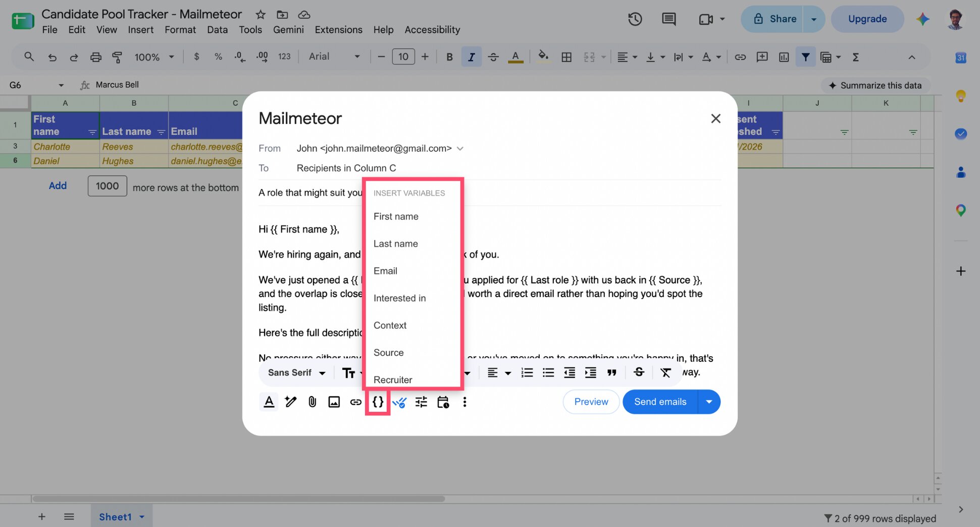
Task: Toggle the filter funnel in Sheets toolbar
Action: 806,57
